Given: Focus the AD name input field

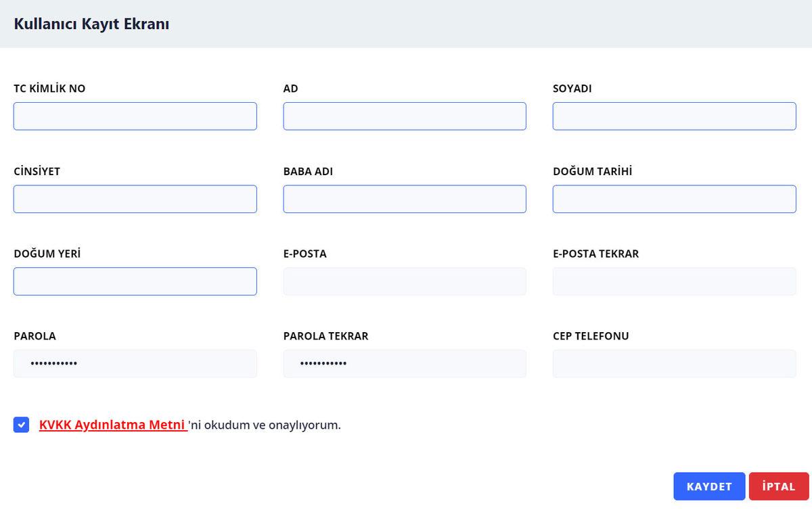Looking at the screenshot, I should tap(405, 116).
